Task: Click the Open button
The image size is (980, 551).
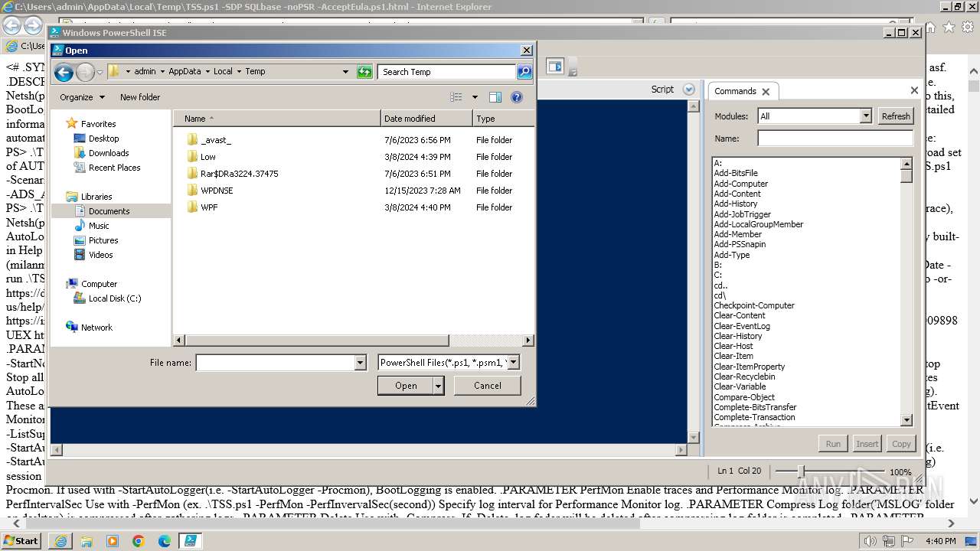Action: click(406, 386)
